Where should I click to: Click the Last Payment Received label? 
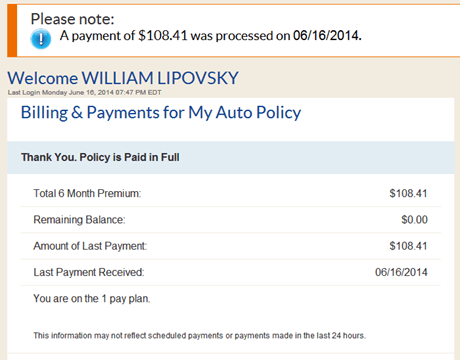point(89,272)
